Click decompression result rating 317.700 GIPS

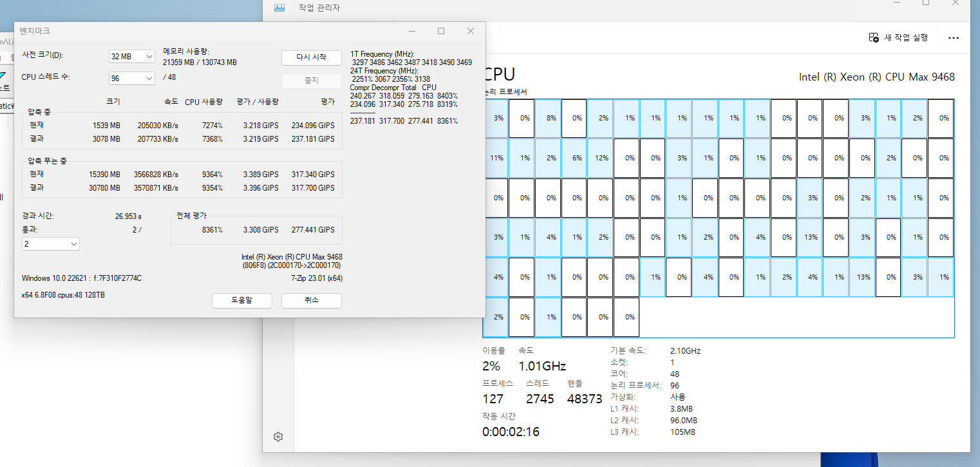[x=313, y=188]
